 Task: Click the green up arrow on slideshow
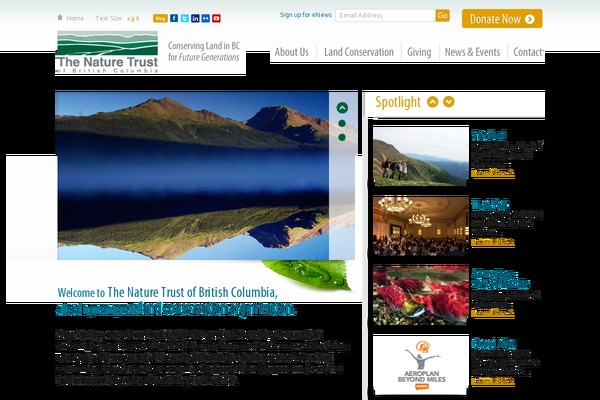tap(342, 108)
